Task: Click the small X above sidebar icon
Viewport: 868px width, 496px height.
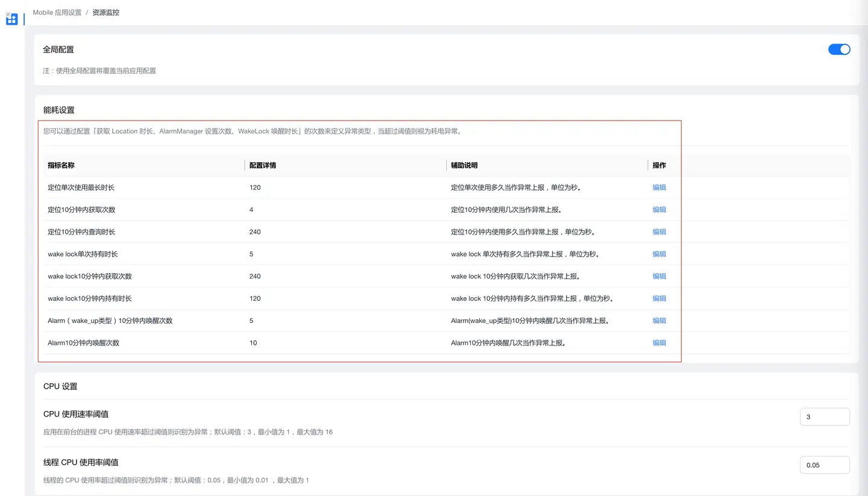Action: pos(8,13)
